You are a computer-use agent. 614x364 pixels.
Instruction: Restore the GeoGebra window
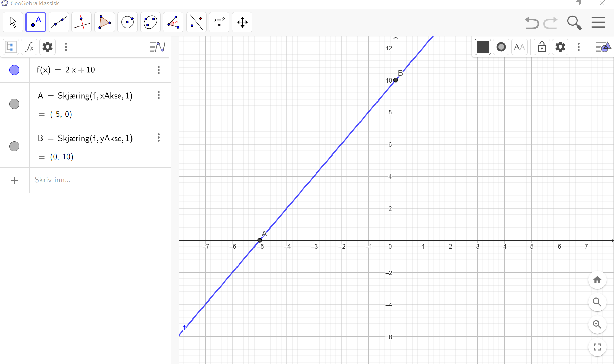(x=578, y=3)
